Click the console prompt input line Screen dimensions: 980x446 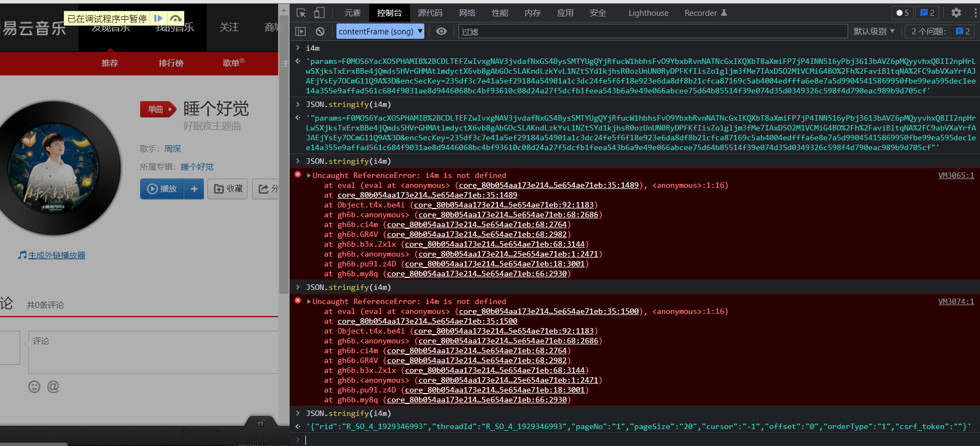click(638, 440)
